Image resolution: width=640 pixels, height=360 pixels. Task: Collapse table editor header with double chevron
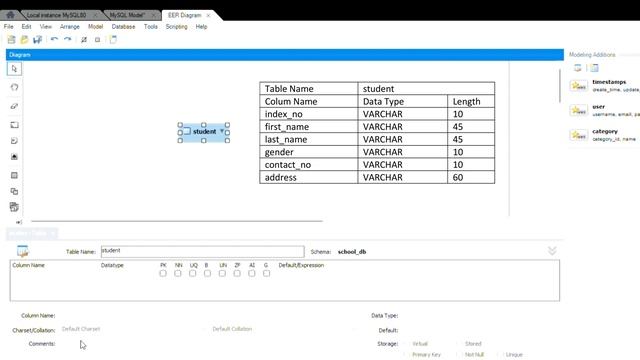[x=552, y=251]
